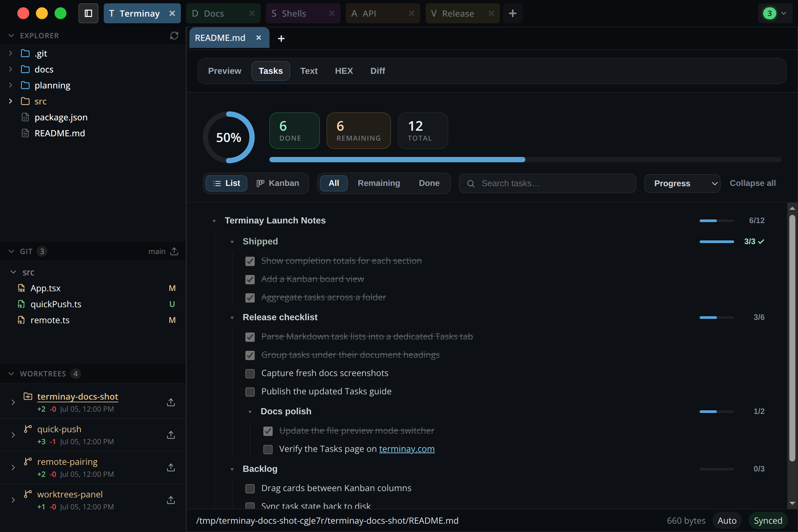This screenshot has height=532, width=798.
Task: Uncheck Show completion totals for each section
Action: click(x=250, y=261)
